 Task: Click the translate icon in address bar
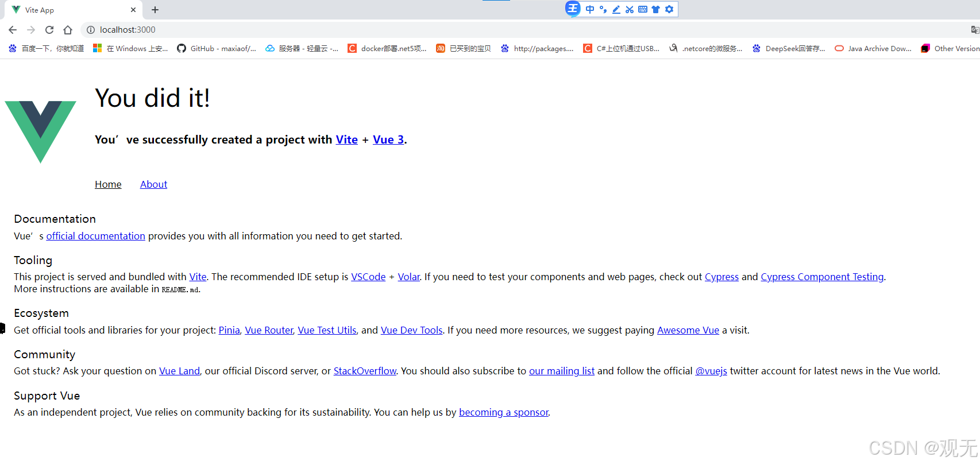(x=974, y=30)
